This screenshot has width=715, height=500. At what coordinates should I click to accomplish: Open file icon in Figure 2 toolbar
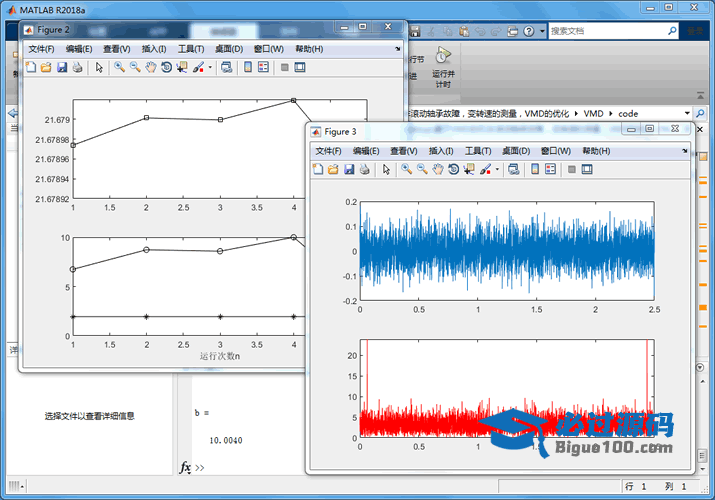click(46, 67)
